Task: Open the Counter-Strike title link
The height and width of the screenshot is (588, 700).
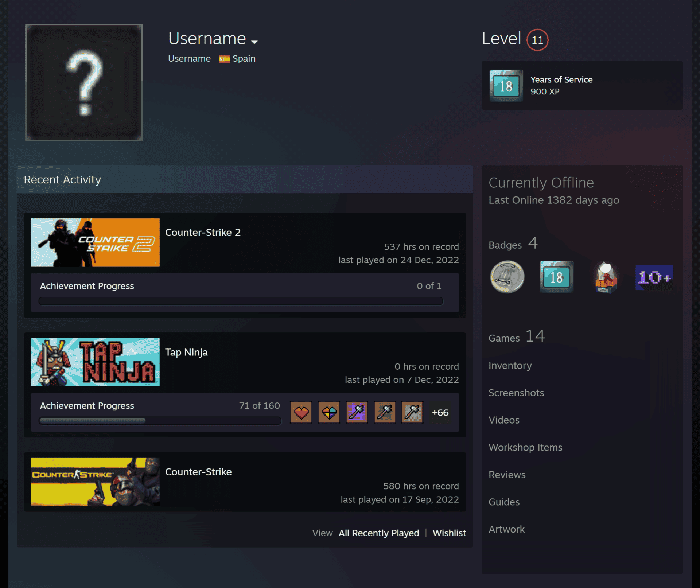Action: click(198, 472)
